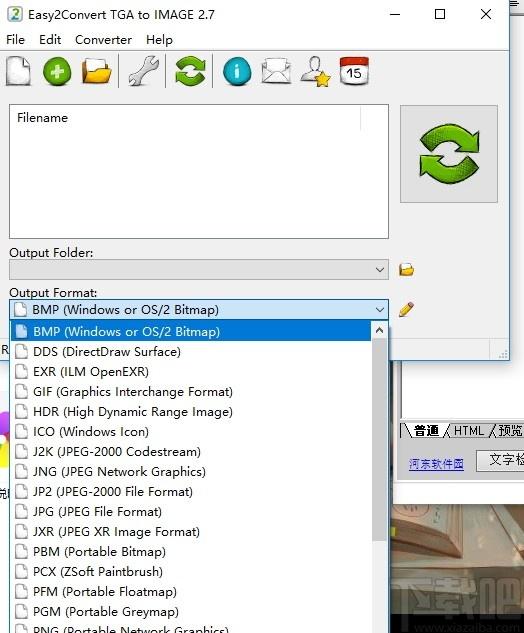The width and height of the screenshot is (524, 633).
Task: Click the New blank list toolbar icon
Action: [18, 71]
